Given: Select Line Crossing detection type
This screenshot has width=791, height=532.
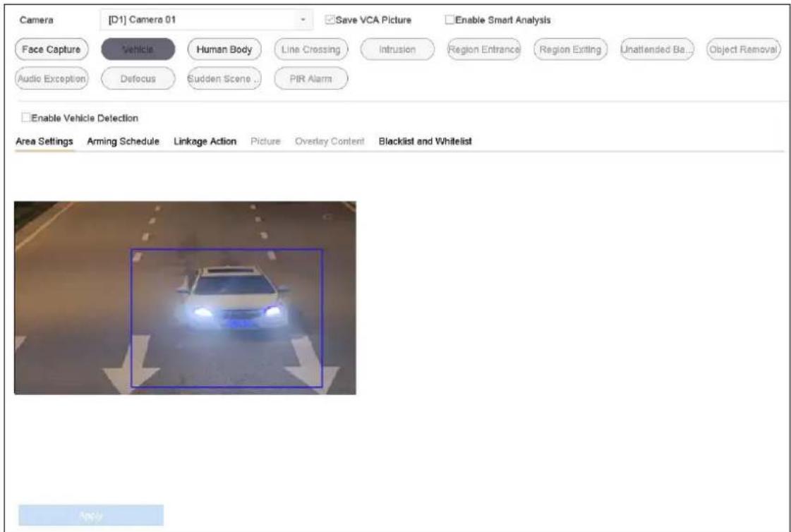Looking at the screenshot, I should point(310,49).
